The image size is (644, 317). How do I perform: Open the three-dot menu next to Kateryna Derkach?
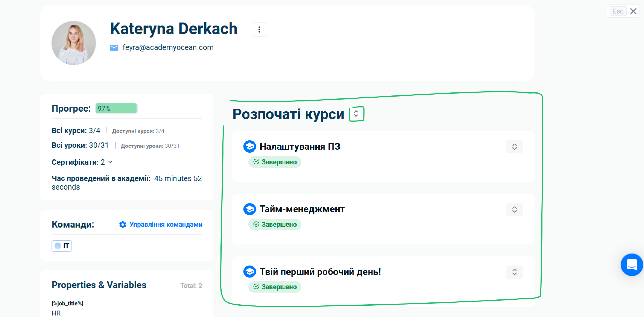[x=259, y=29]
